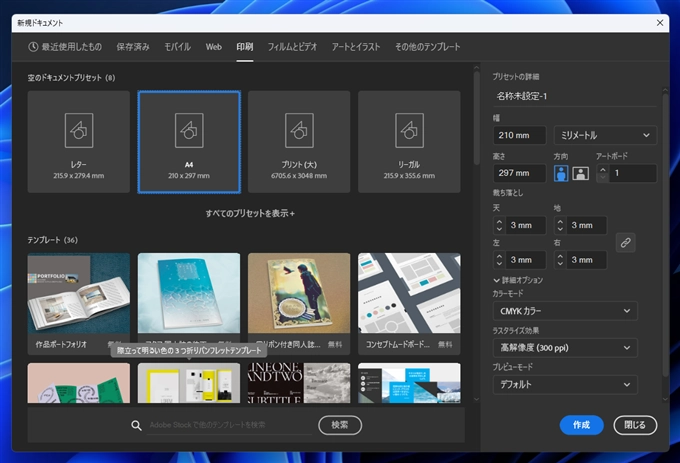Click the artboard count field

(x=633, y=173)
